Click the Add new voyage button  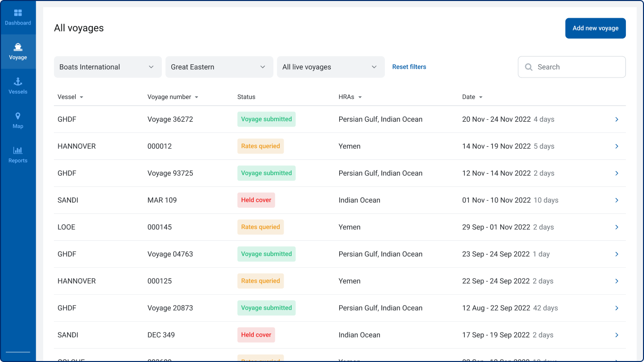(x=595, y=28)
